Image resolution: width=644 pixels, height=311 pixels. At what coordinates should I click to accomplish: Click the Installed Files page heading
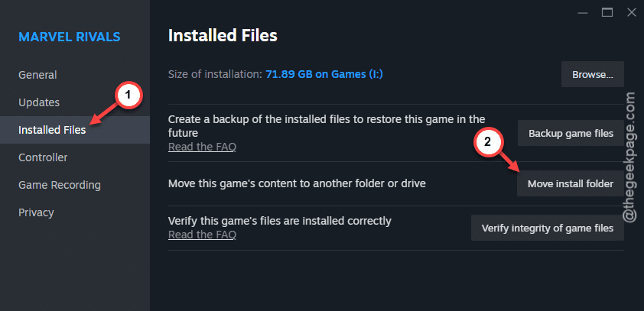coord(223,36)
